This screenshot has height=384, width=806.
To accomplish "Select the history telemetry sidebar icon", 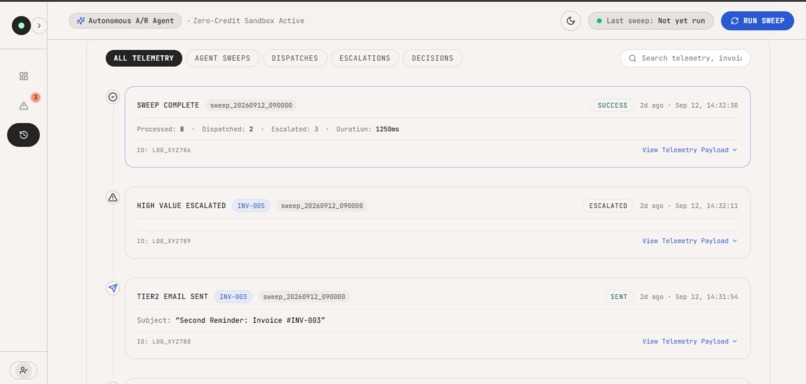I will [24, 135].
